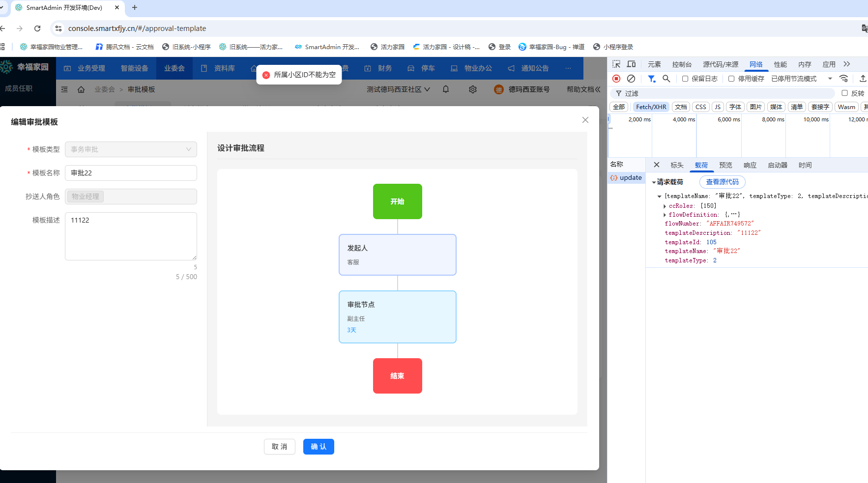868x483 pixels.
Task: Click the 确认 button
Action: click(x=318, y=447)
